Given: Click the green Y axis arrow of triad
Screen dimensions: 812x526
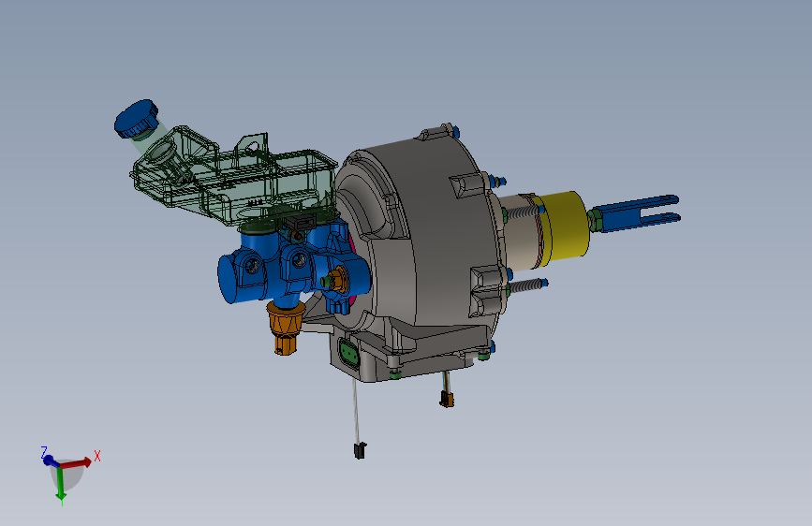Looking at the screenshot, I should (x=61, y=485).
